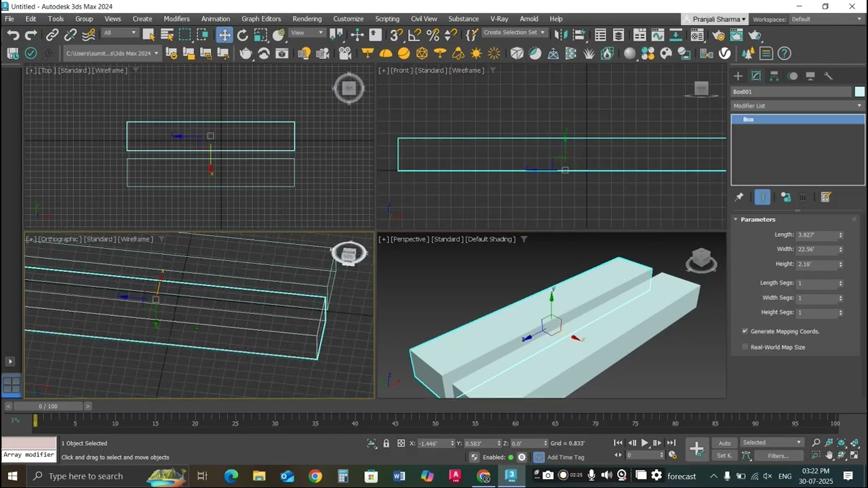Image resolution: width=868 pixels, height=488 pixels.
Task: Click the Mirror tool icon
Action: (x=561, y=35)
